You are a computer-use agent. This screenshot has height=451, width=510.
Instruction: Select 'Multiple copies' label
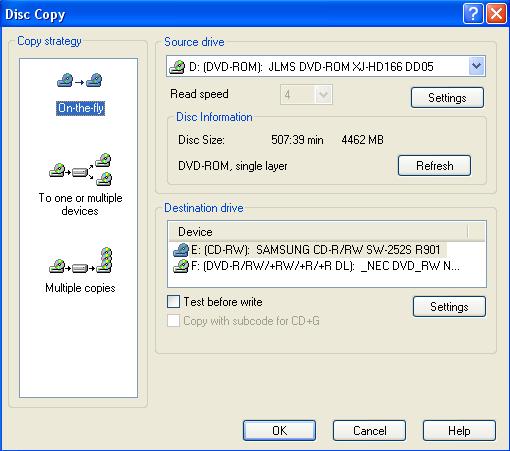tap(80, 288)
